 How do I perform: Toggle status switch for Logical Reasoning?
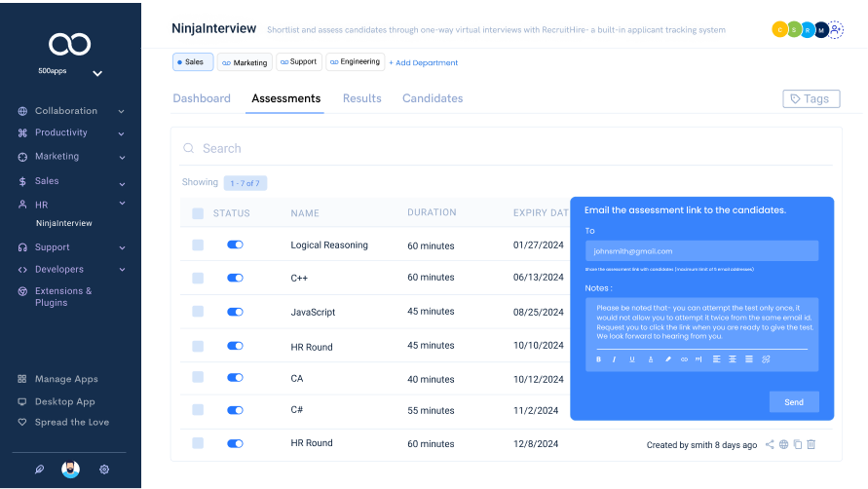coord(235,245)
